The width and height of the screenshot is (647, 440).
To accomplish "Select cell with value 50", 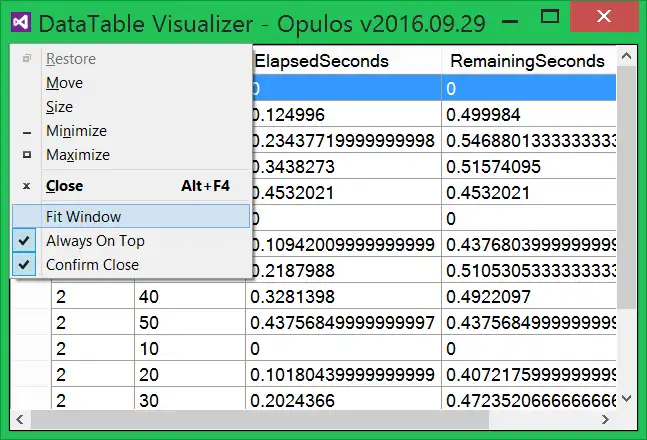I will [x=190, y=322].
